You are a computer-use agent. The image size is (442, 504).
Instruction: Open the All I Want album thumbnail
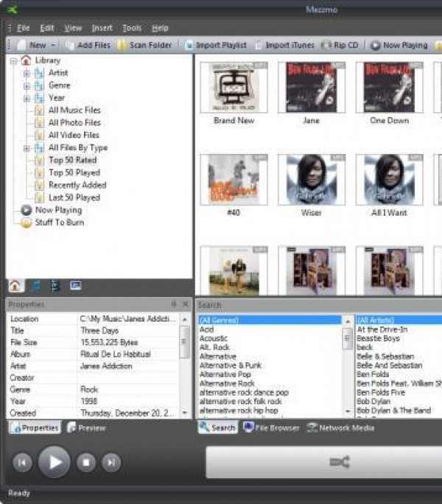[389, 180]
